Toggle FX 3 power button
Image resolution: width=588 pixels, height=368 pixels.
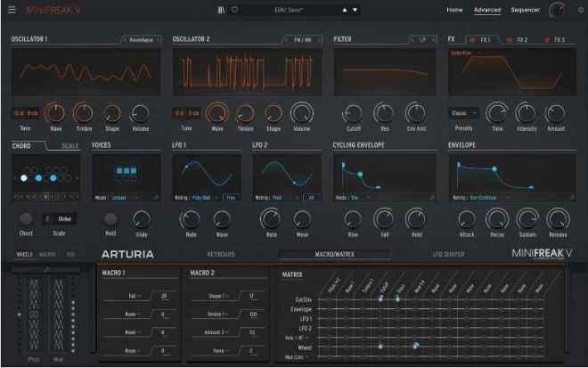[x=546, y=39]
